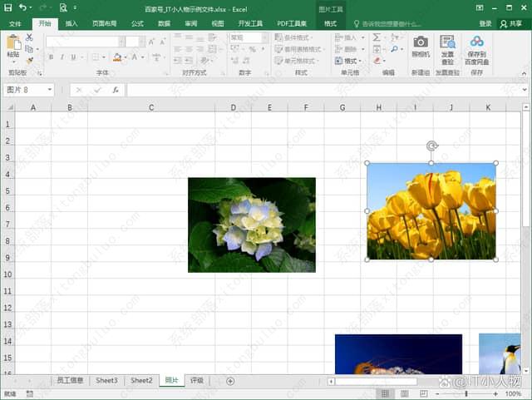Click the 登录 (Sign in) link
This screenshot has height=400, width=532.
pos(485,24)
